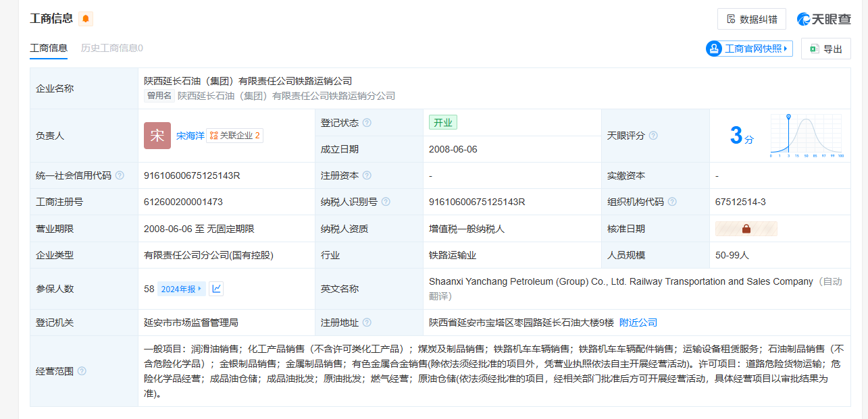Click help icon beside 纳税人识别号
This screenshot has width=868, height=419.
click(385, 202)
